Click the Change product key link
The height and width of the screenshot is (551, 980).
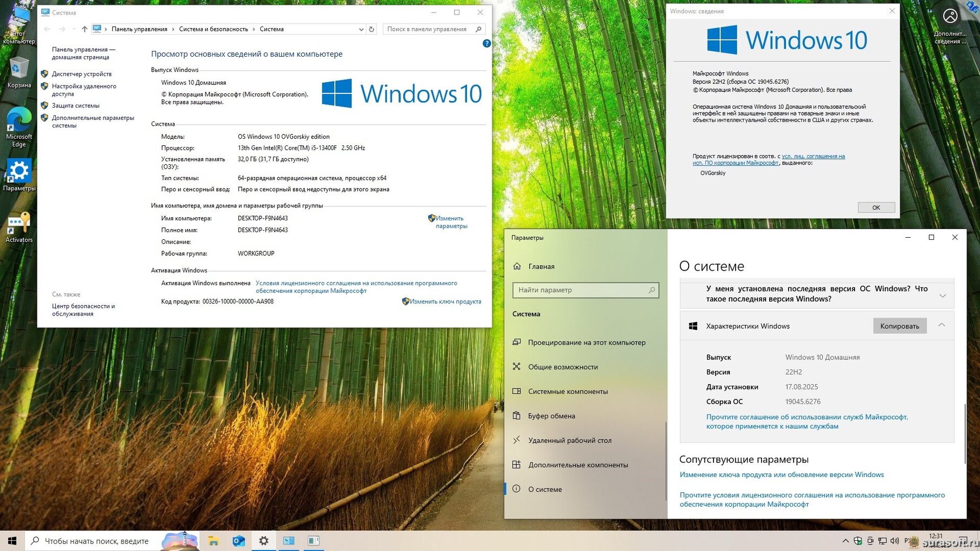click(445, 301)
